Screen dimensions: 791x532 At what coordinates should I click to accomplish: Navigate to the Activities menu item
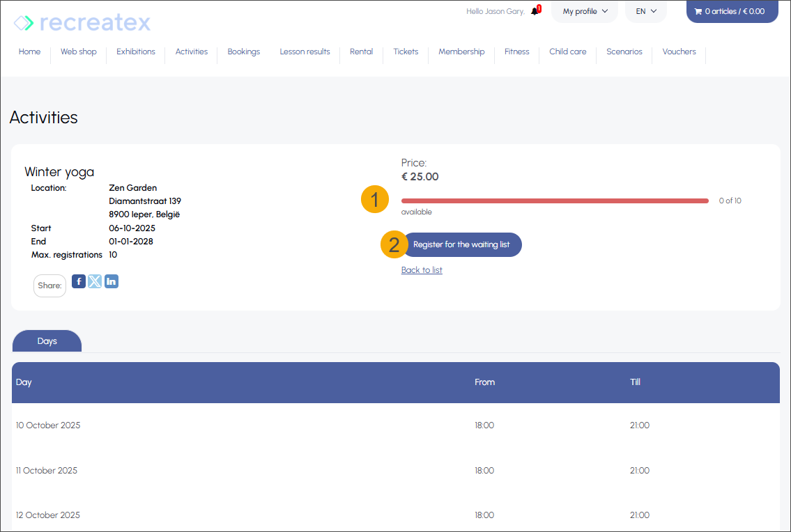coord(192,52)
